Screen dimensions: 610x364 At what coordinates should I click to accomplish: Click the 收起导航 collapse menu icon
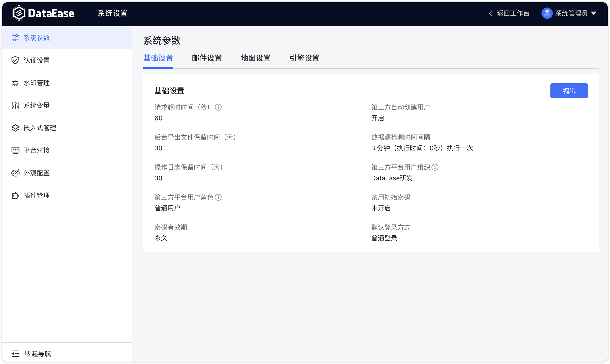[x=15, y=353]
